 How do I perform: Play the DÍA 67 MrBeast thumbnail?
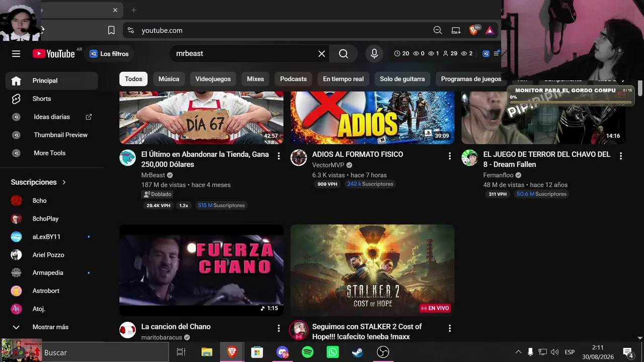click(x=201, y=118)
